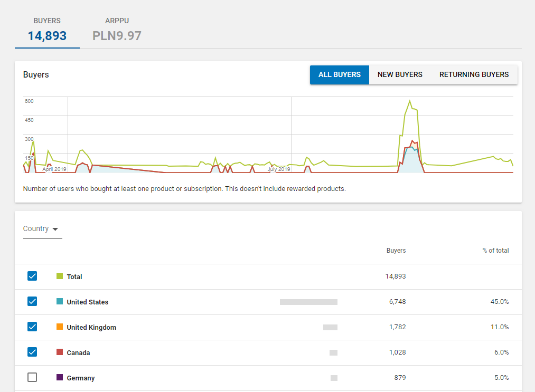This screenshot has height=392, width=535.
Task: Click United States buyers value 6,748
Action: point(398,302)
